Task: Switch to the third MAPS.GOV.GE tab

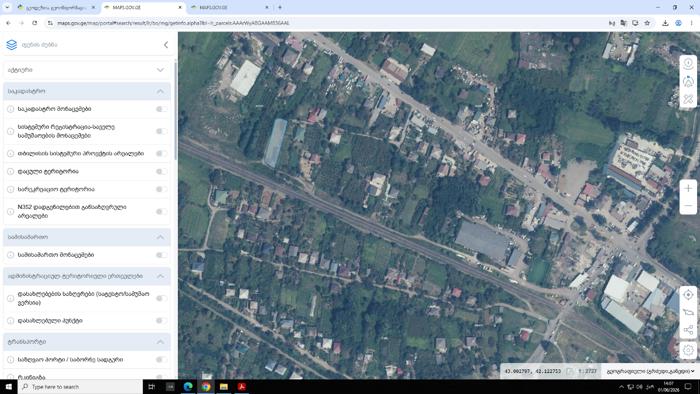Action: point(229,8)
